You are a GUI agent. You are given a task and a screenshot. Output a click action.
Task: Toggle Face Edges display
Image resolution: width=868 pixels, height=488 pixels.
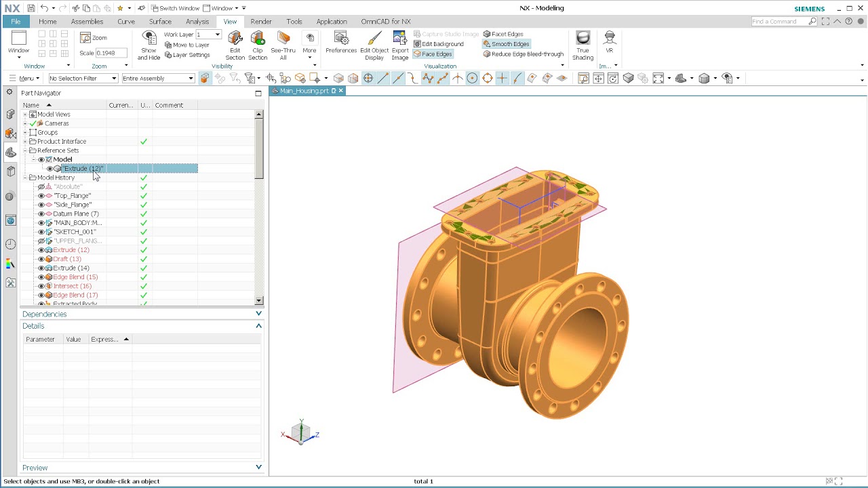click(433, 54)
